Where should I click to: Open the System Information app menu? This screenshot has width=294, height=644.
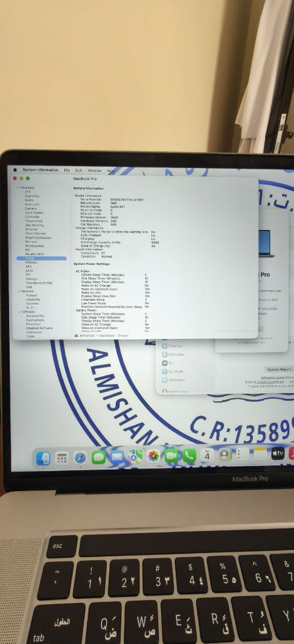coord(40,169)
